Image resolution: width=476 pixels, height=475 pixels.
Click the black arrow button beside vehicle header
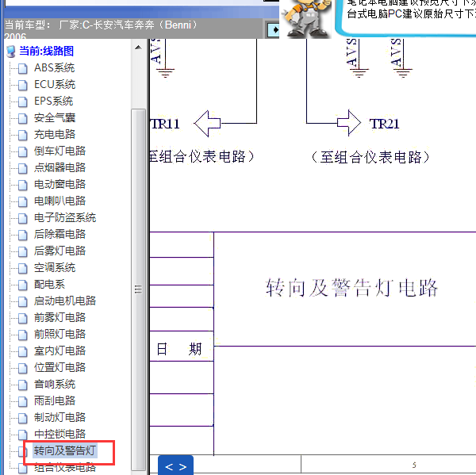[x=273, y=30]
